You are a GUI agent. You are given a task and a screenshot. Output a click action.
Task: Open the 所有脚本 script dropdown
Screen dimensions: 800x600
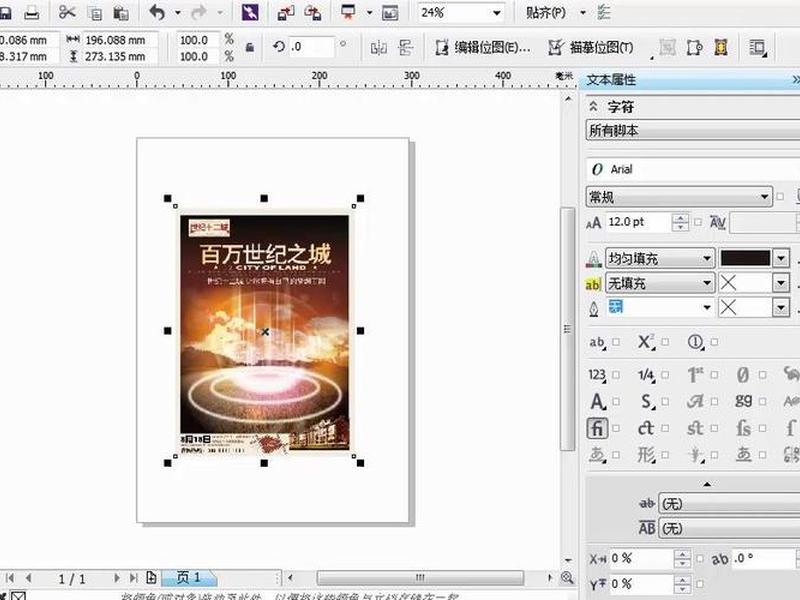tap(693, 131)
